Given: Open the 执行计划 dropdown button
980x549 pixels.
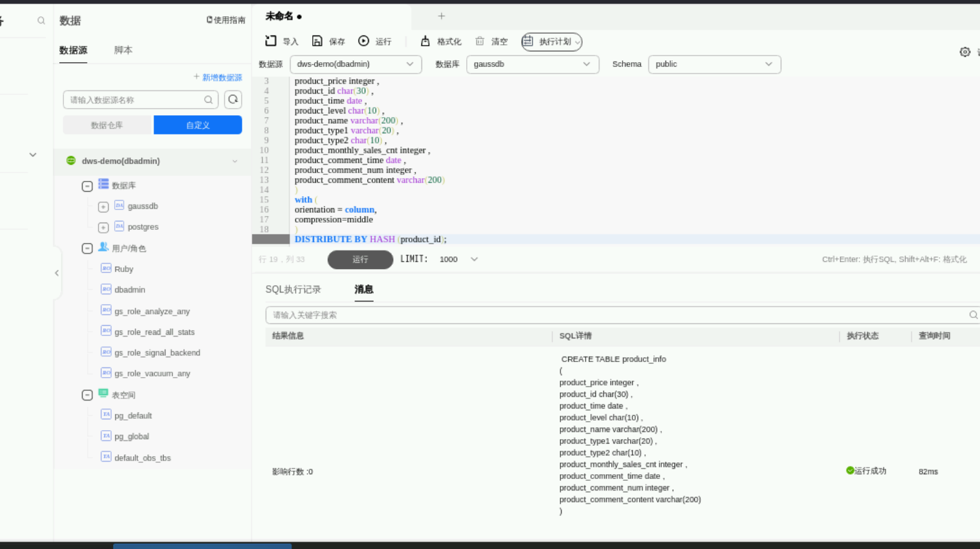Looking at the screenshot, I should pyautogui.click(x=552, y=42).
